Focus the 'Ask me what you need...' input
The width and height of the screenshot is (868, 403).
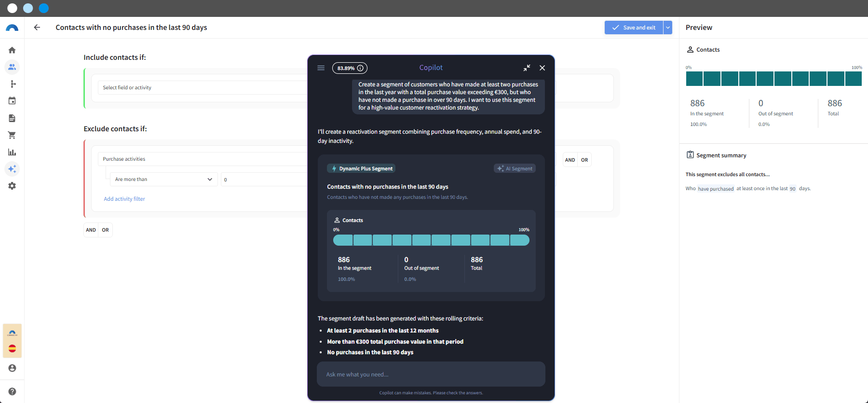(x=431, y=375)
